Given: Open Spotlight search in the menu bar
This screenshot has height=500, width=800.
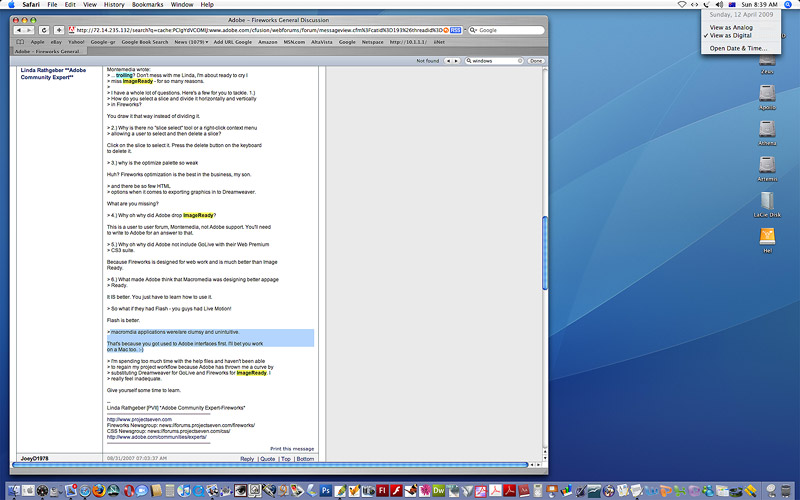Looking at the screenshot, I should pos(788,5).
